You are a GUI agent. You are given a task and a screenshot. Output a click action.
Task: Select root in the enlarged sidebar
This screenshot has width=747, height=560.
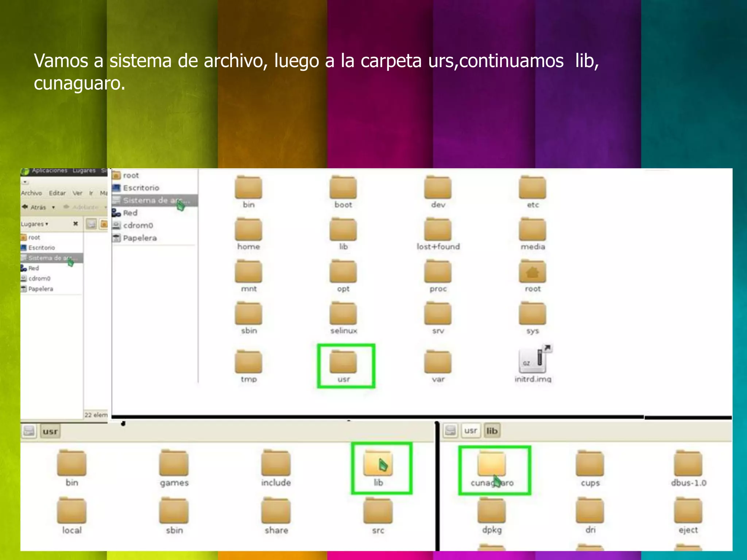coord(155,175)
